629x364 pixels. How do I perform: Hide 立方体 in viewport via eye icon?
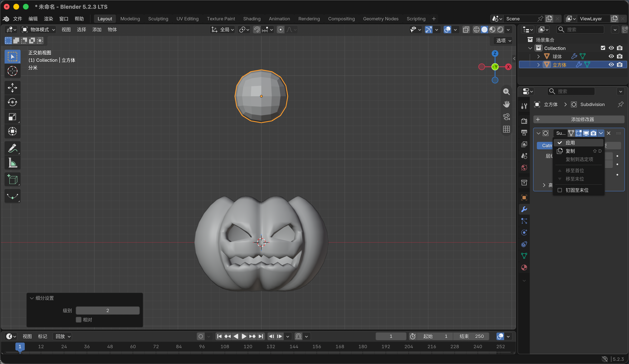click(611, 65)
